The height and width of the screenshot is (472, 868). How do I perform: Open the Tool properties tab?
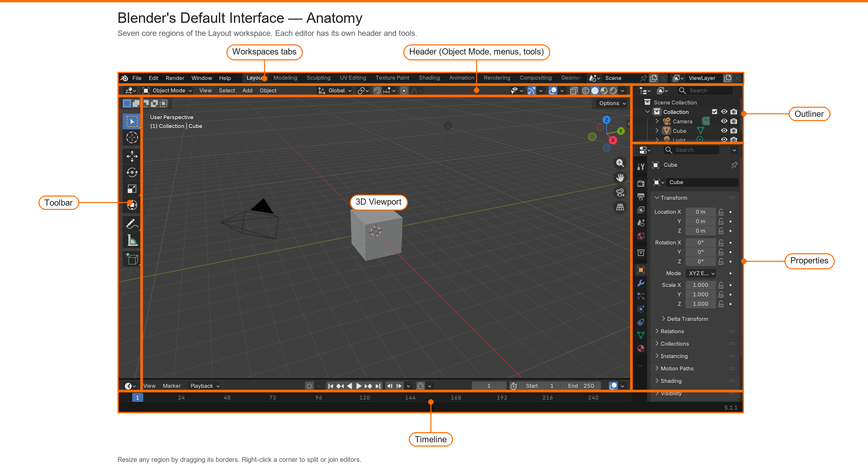tap(641, 166)
